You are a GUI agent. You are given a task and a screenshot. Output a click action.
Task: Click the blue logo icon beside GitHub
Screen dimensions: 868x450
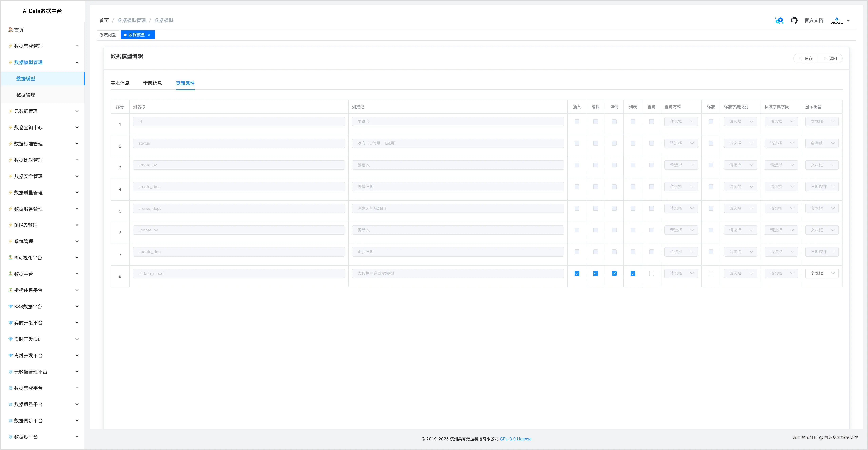[x=779, y=21]
